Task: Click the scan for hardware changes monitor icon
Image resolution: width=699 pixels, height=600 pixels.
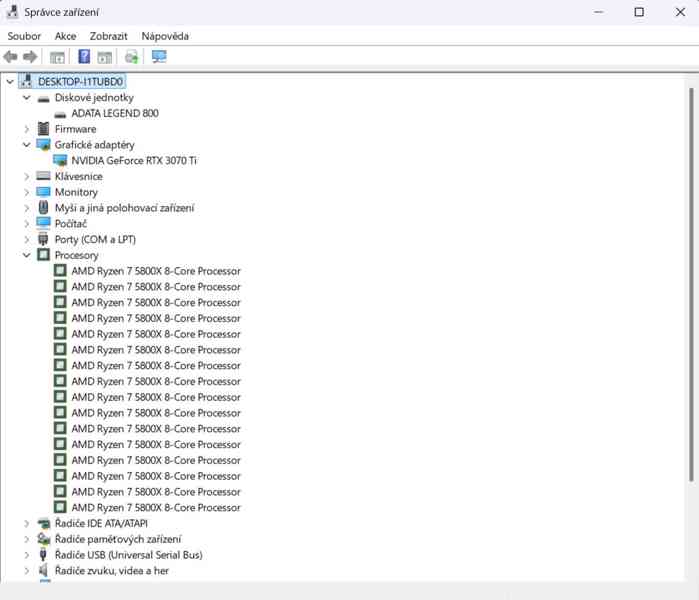Action: (159, 57)
